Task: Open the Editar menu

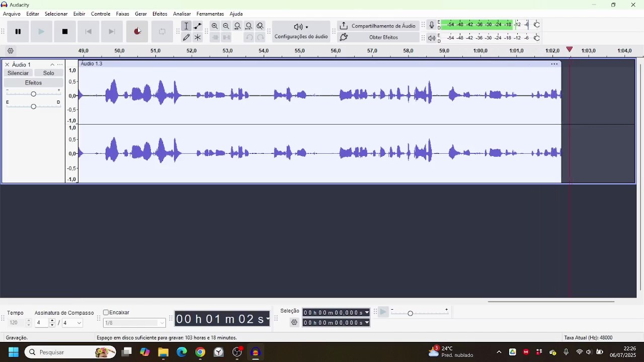Action: pyautogui.click(x=33, y=14)
